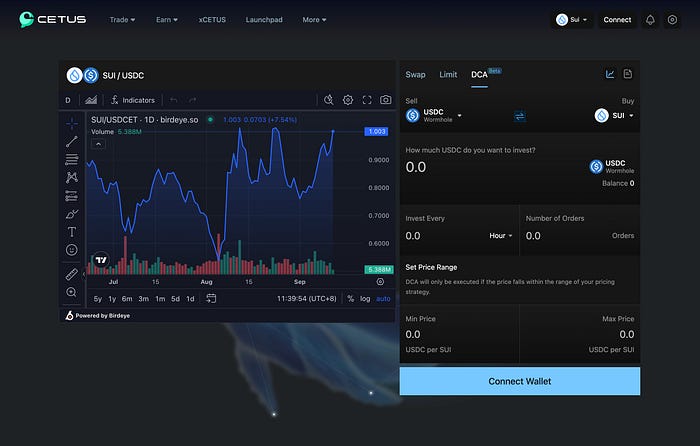This screenshot has width=700, height=446.
Task: Open the settings icon in header
Action: pos(672,20)
